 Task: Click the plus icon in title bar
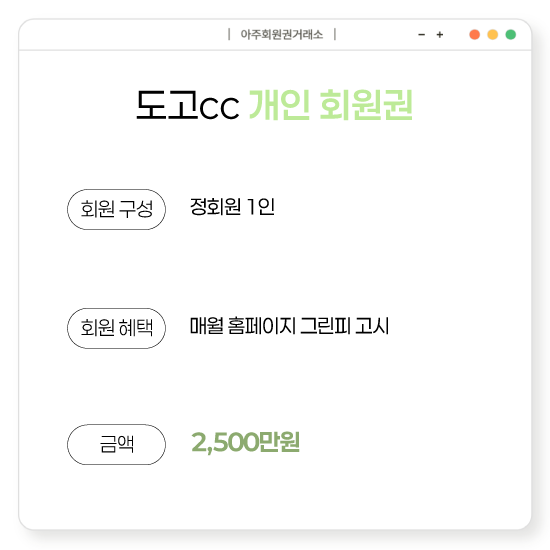point(440,35)
